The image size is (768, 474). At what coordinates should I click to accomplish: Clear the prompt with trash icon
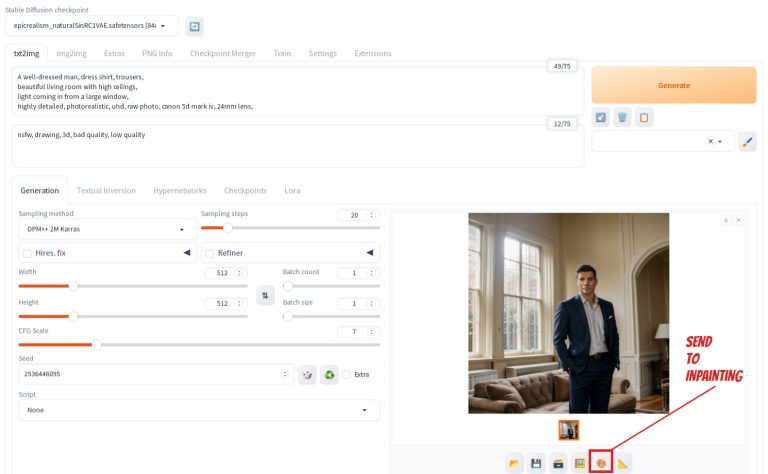[622, 117]
